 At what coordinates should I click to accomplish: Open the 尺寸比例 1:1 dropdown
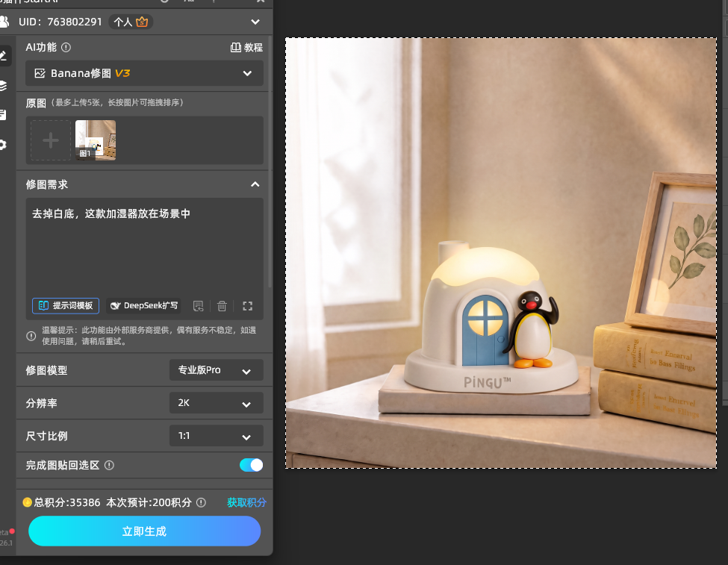tap(217, 436)
